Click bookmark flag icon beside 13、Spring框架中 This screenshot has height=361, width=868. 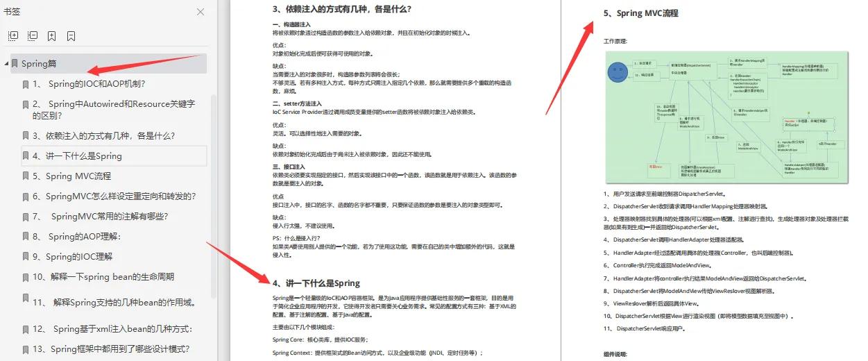[26, 349]
